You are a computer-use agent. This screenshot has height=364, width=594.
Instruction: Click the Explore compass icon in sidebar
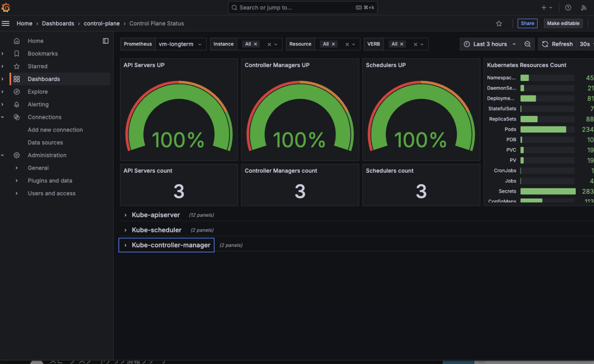[x=17, y=92]
